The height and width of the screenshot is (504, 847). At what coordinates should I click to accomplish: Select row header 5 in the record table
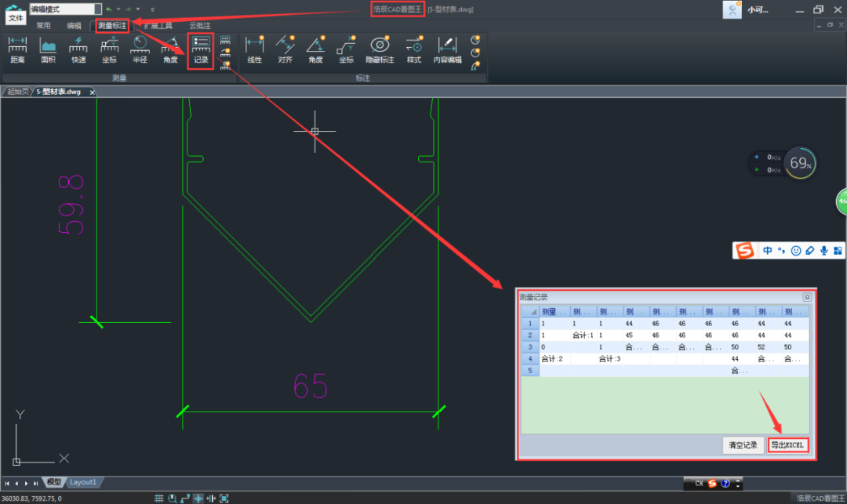pyautogui.click(x=530, y=371)
